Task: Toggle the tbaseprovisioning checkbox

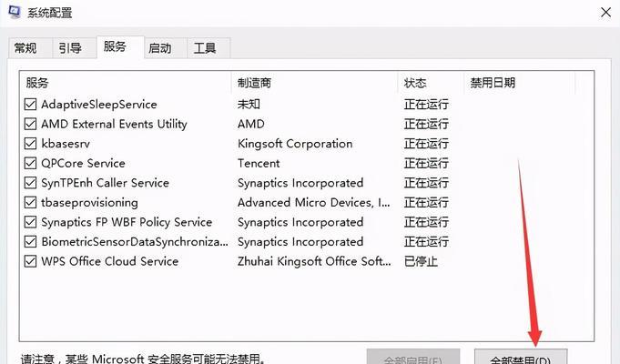Action: 31,203
